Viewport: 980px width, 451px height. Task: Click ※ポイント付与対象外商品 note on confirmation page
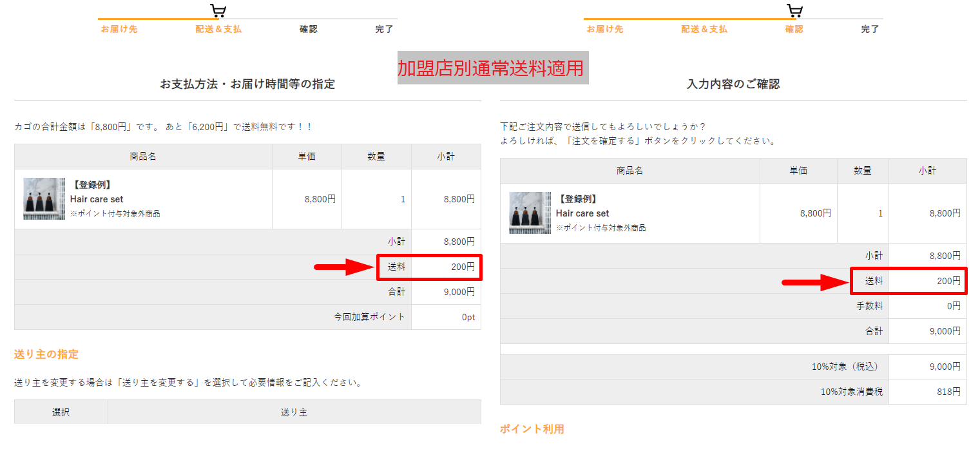tap(601, 227)
